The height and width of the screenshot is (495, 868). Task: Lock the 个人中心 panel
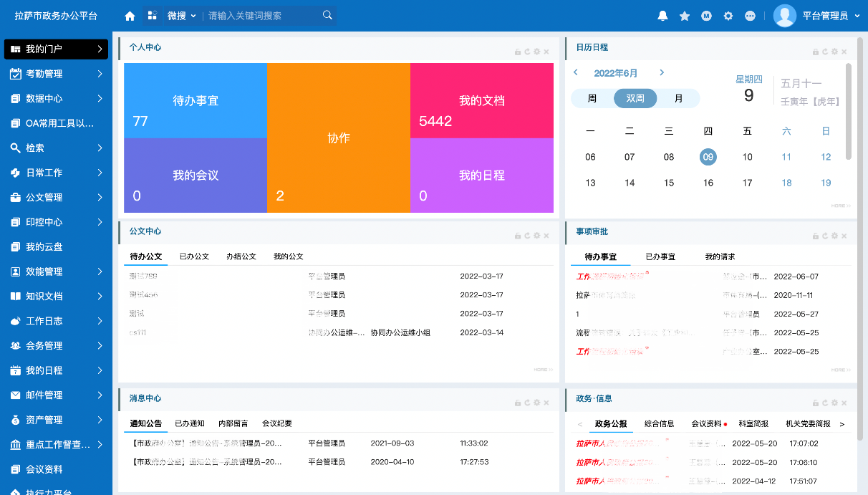click(517, 52)
